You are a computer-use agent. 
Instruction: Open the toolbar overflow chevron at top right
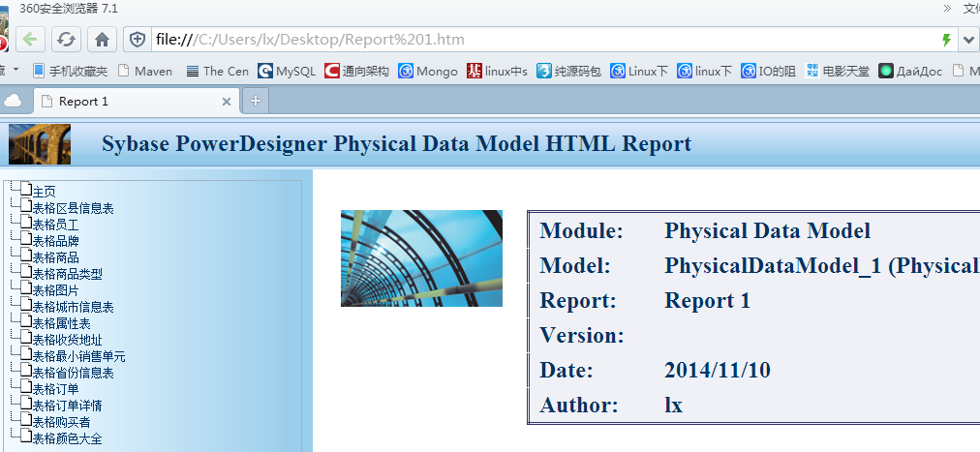(947, 8)
